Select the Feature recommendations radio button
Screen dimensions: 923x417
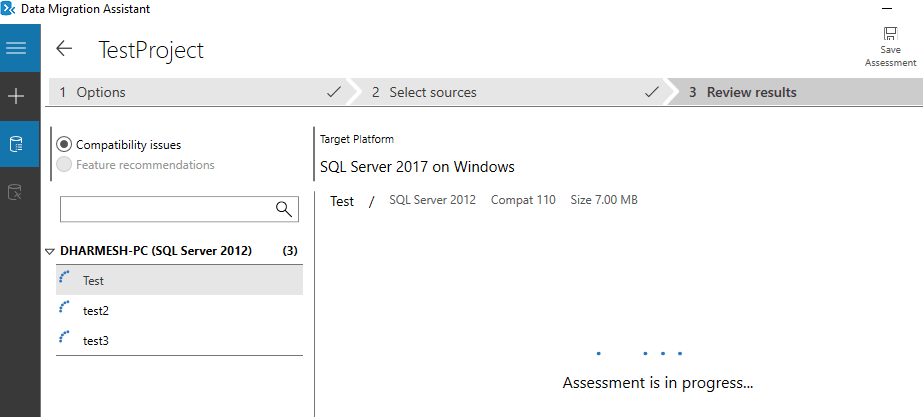tap(64, 165)
